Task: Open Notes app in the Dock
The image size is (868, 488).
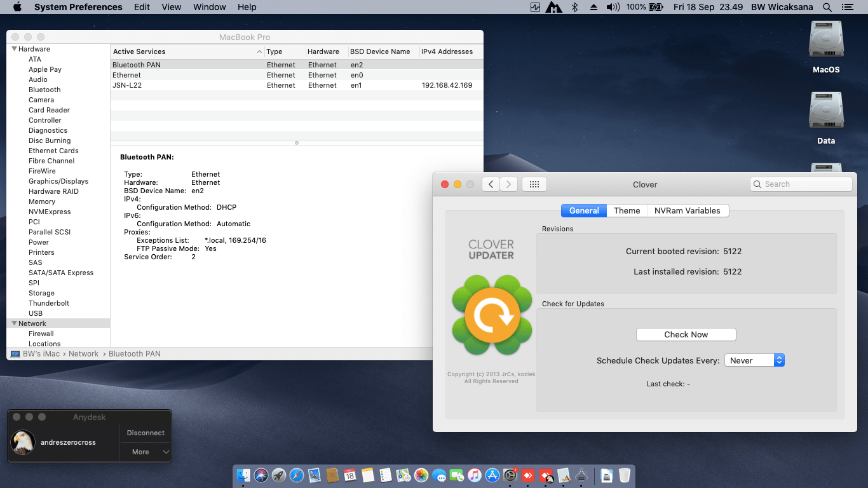Action: 367,475
